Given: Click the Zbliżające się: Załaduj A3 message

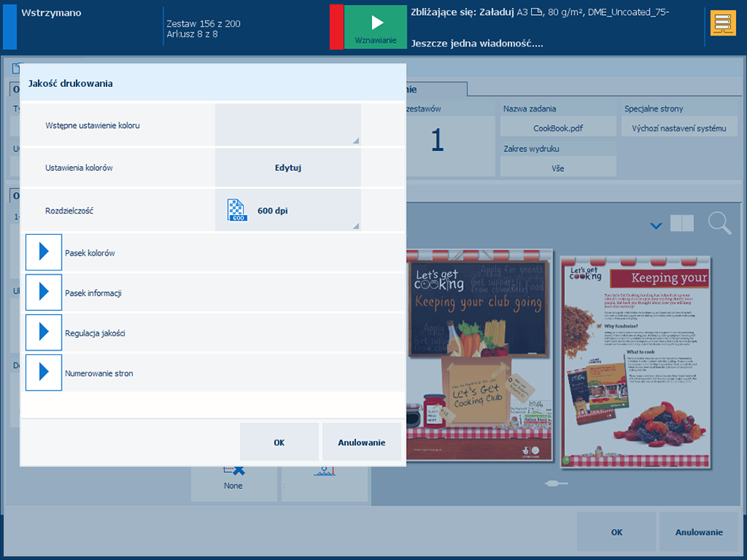Looking at the screenshot, I should [x=540, y=13].
